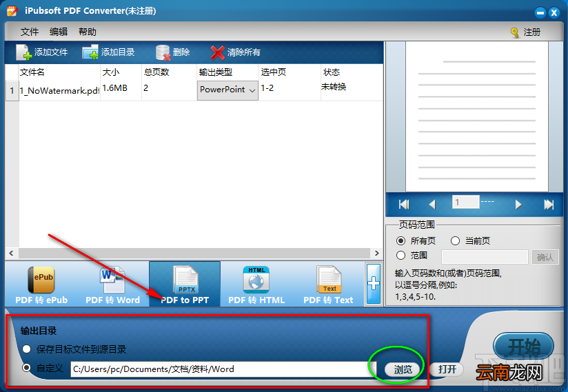Viewport: 568px width, 392px height.
Task: Select the 当前页 (current page) radio button
Action: pyautogui.click(x=455, y=240)
